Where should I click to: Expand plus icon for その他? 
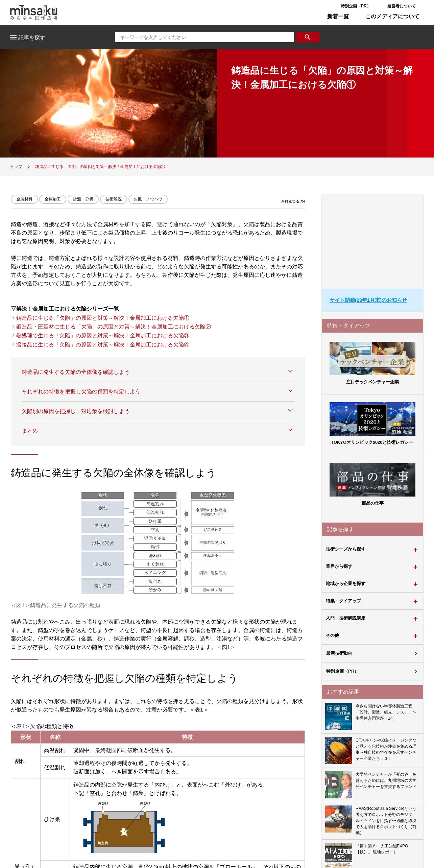[x=415, y=636]
